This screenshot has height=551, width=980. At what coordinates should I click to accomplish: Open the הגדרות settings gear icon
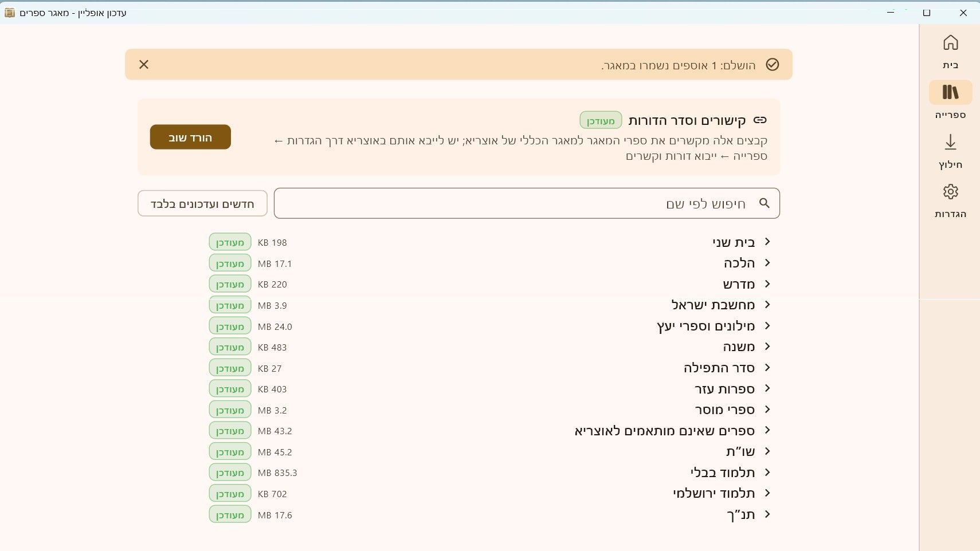tap(950, 191)
